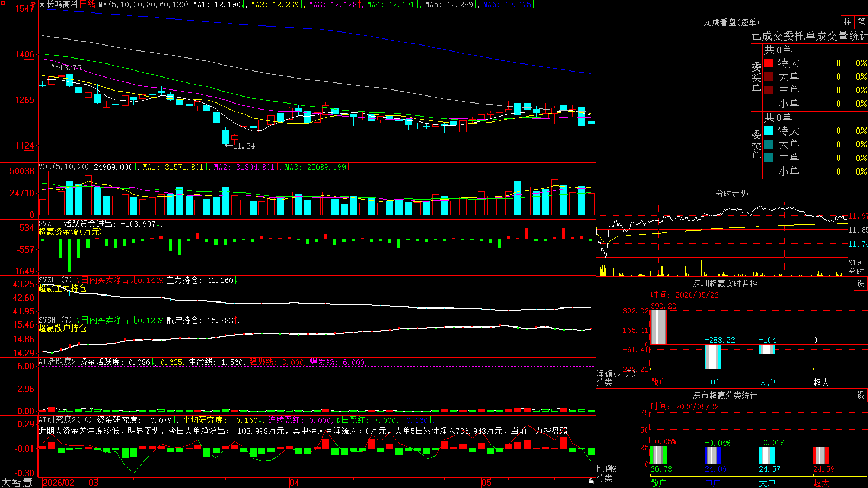Viewport: 868px width, 488px height.
Task: Click the 392.22 散户 bar in 深圳超赢实时监控
Action: [x=659, y=327]
